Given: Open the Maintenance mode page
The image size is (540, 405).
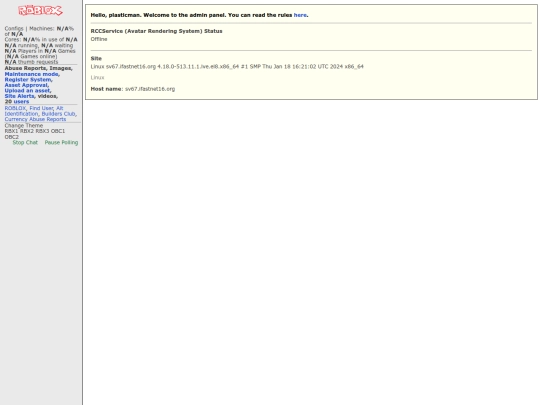Looking at the screenshot, I should coord(32,74).
